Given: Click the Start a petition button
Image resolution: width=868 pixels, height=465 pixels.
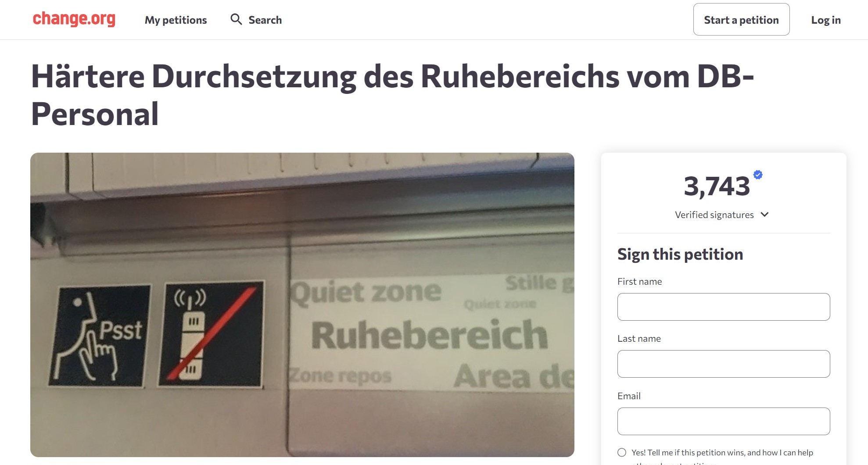Looking at the screenshot, I should [741, 19].
